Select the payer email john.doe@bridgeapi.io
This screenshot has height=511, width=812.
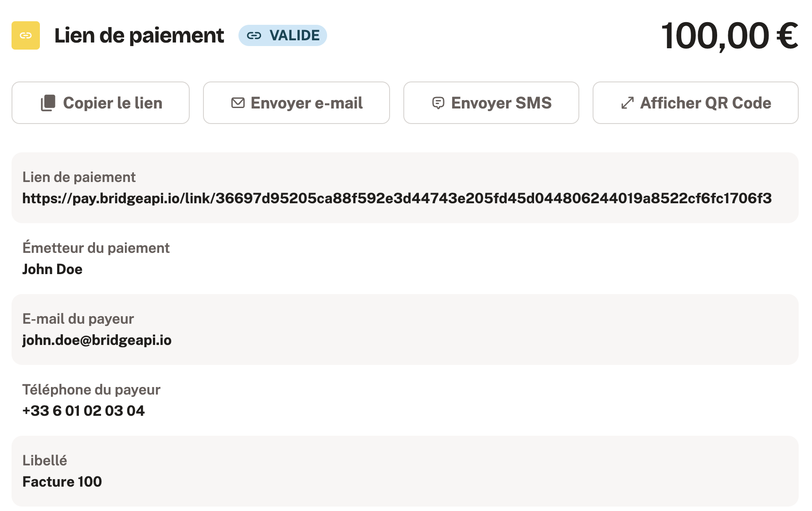coord(97,340)
